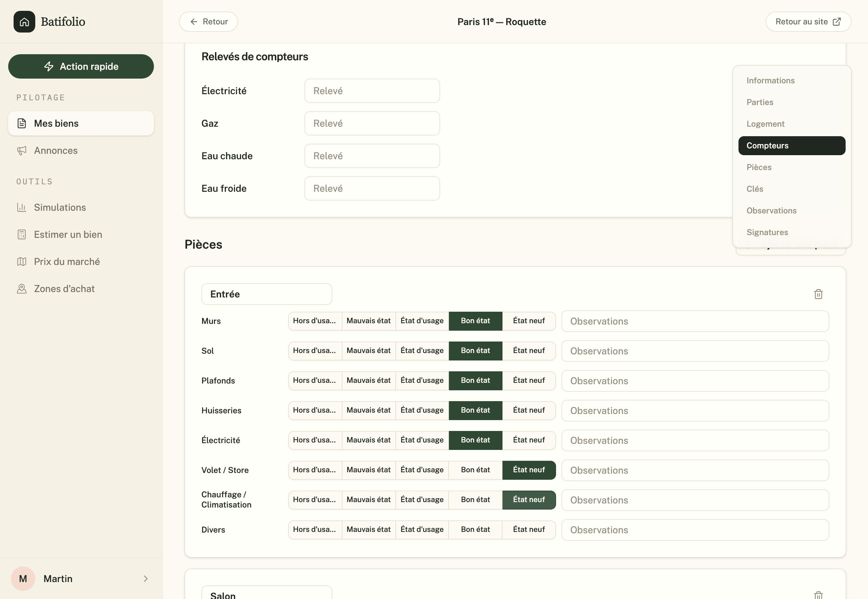The height and width of the screenshot is (599, 868).
Task: Click the Relevés de compteurs heading
Action: [255, 57]
